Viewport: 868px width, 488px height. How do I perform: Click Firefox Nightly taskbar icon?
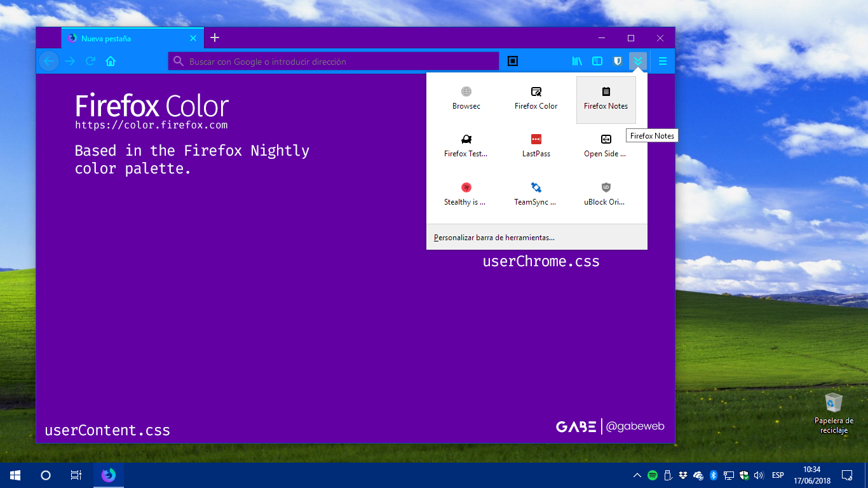click(109, 475)
